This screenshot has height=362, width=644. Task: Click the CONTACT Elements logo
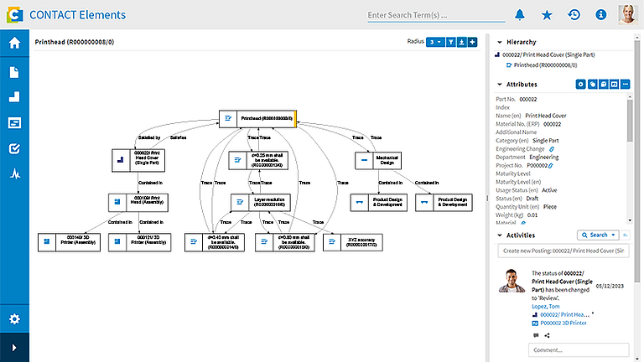click(15, 15)
